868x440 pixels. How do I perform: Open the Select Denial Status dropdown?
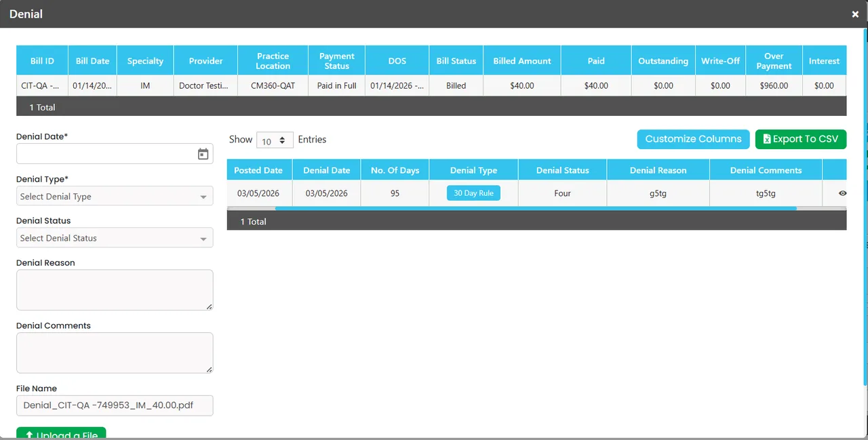(115, 238)
